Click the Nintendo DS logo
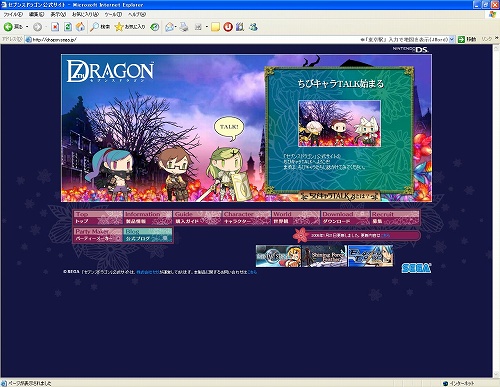The image size is (500, 387). tap(410, 49)
